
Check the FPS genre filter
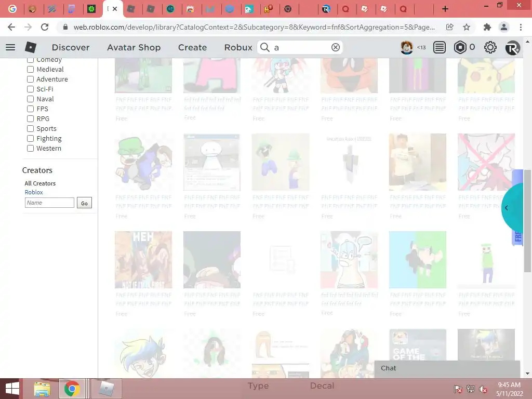(30, 109)
